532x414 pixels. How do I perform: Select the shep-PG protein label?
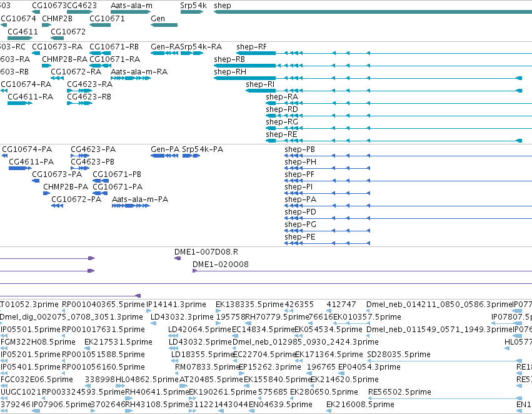point(300,225)
